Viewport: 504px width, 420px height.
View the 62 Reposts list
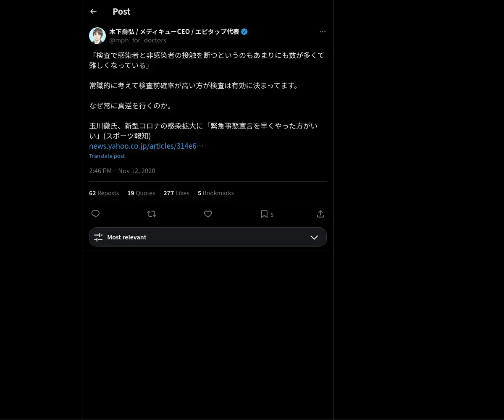[104, 193]
